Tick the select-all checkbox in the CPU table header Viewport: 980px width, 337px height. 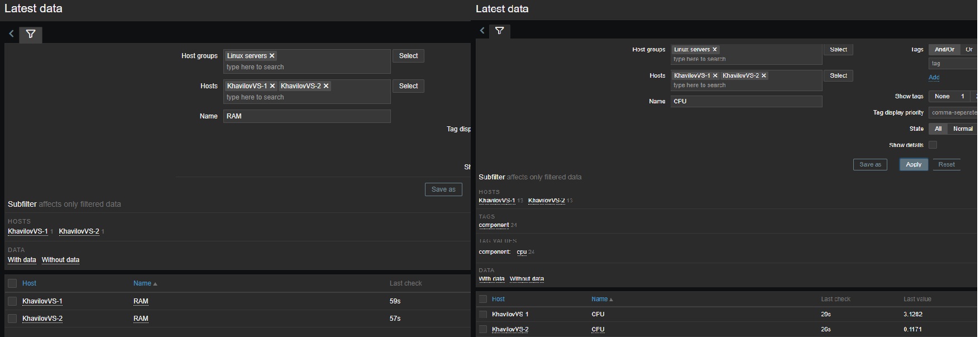point(483,299)
